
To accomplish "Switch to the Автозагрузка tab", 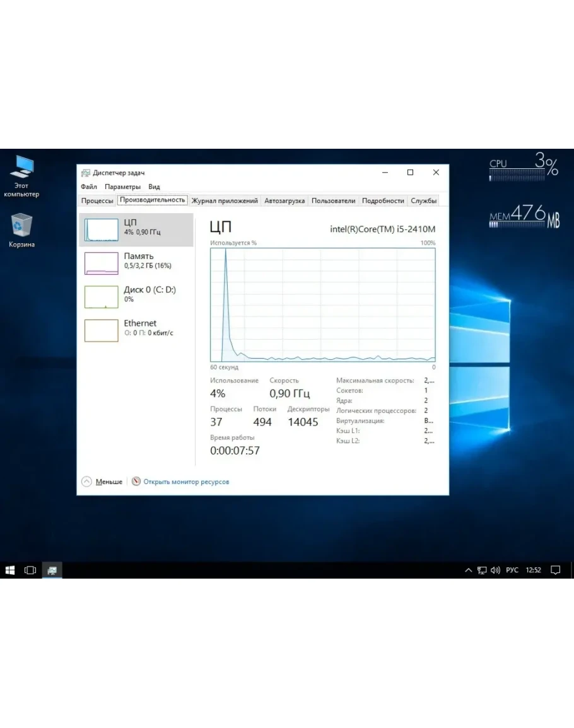I will click(x=284, y=200).
